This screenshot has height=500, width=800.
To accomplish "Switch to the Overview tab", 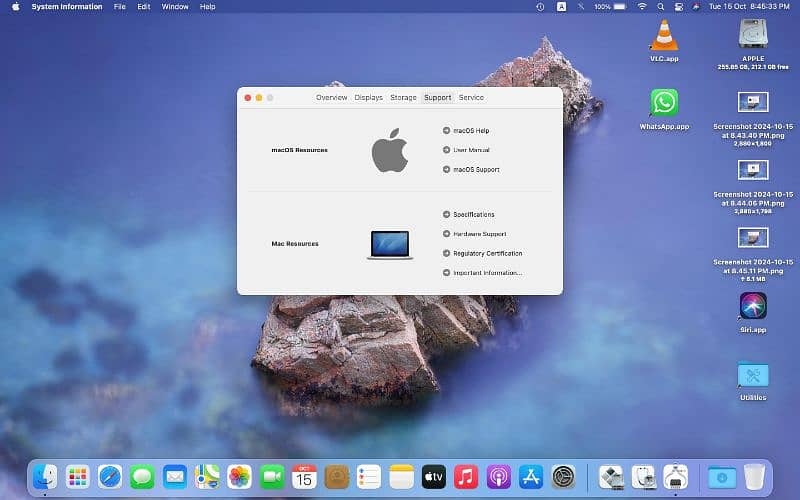I will click(331, 98).
